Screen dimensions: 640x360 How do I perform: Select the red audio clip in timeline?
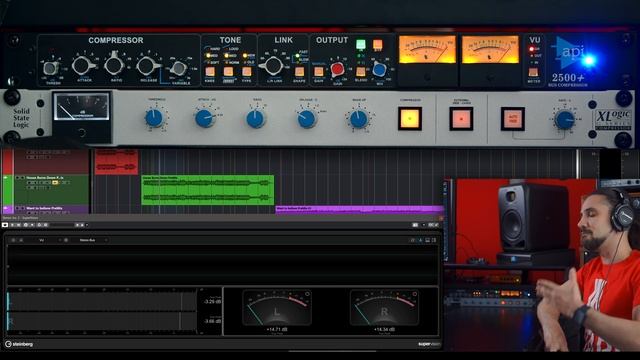click(x=116, y=162)
